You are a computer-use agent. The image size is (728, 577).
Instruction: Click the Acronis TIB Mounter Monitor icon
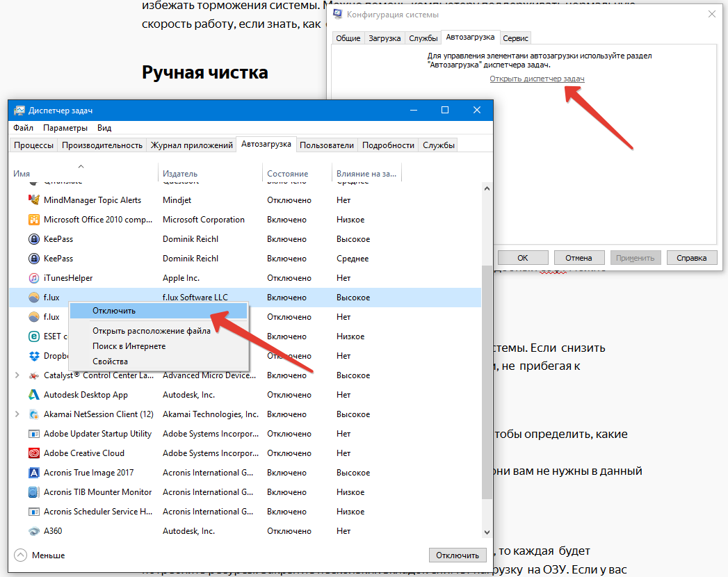[x=34, y=492]
